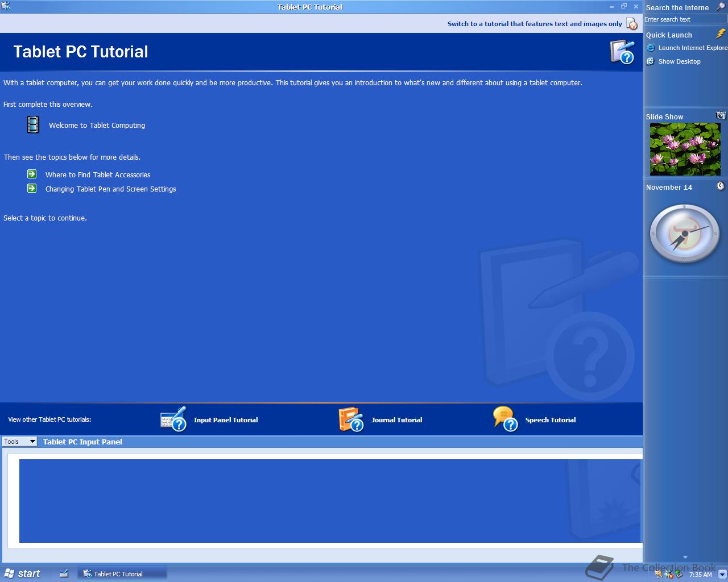Click the Slide Show heading text
728x582 pixels.
coord(664,117)
